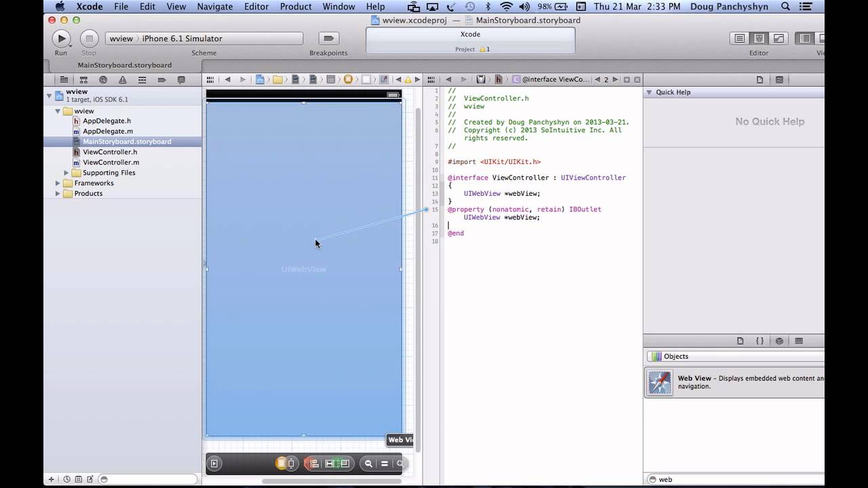Collapse the wview project disclosure triangle
Viewport: 868px width, 488px height.
[49, 96]
